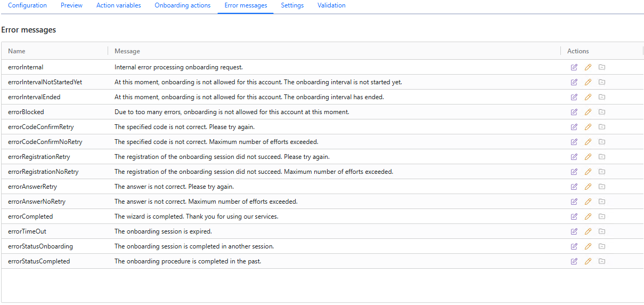Switch to the Configuration tab
Screen dimensions: 644x305
pos(27,5)
